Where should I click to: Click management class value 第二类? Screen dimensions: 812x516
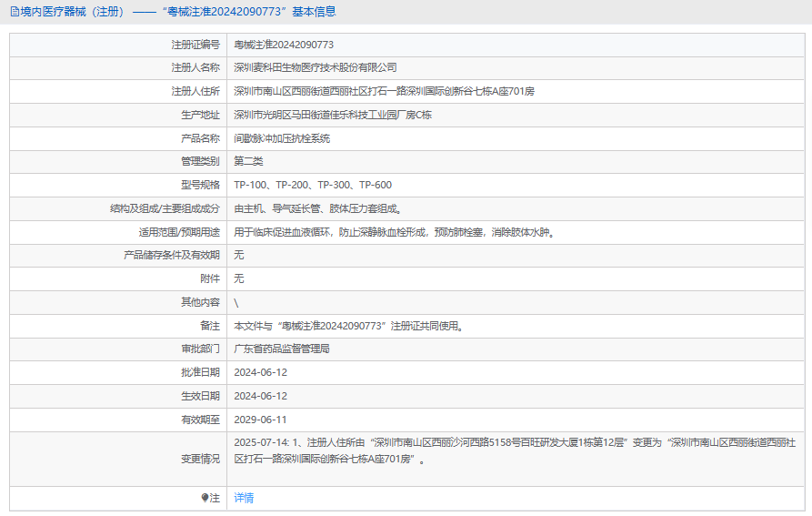click(248, 161)
